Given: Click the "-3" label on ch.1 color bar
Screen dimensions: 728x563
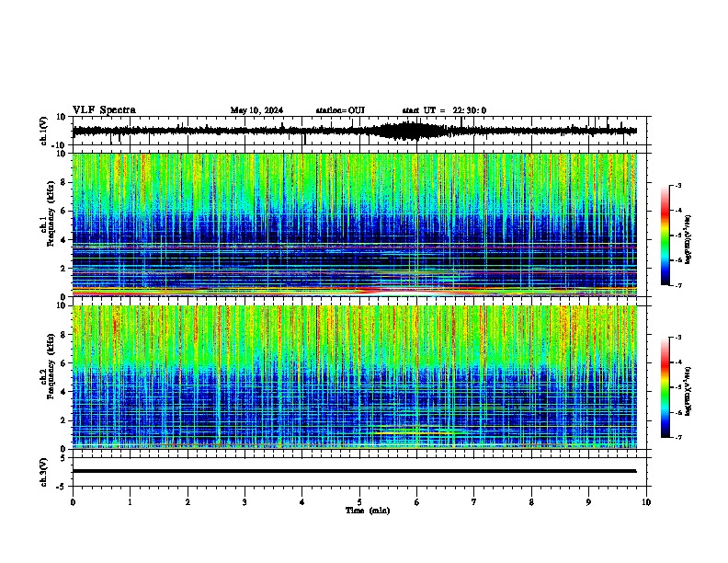Looking at the screenshot, I should [x=677, y=186].
